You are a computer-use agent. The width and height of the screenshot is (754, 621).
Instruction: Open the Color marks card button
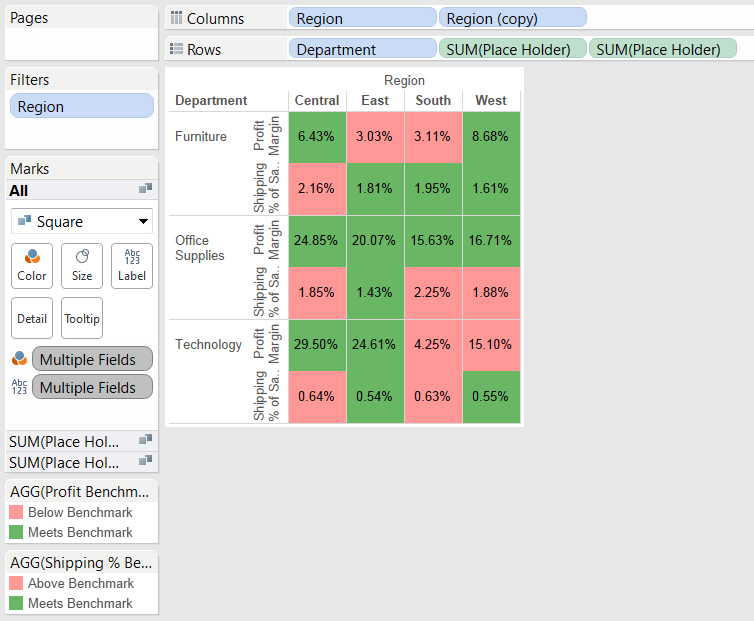click(32, 266)
